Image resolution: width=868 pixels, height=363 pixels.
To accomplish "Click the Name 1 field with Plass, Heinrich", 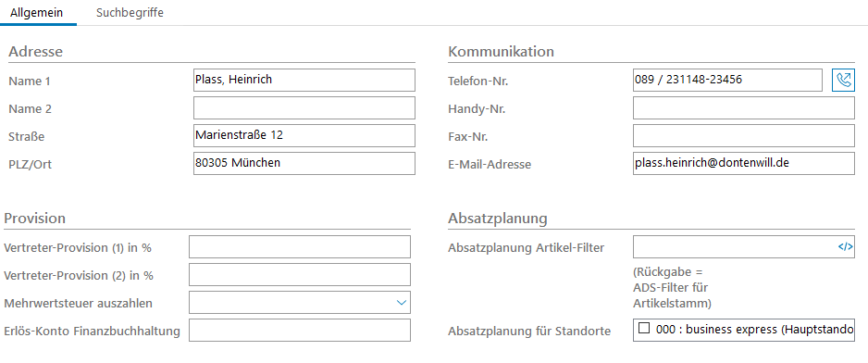I will pos(304,81).
